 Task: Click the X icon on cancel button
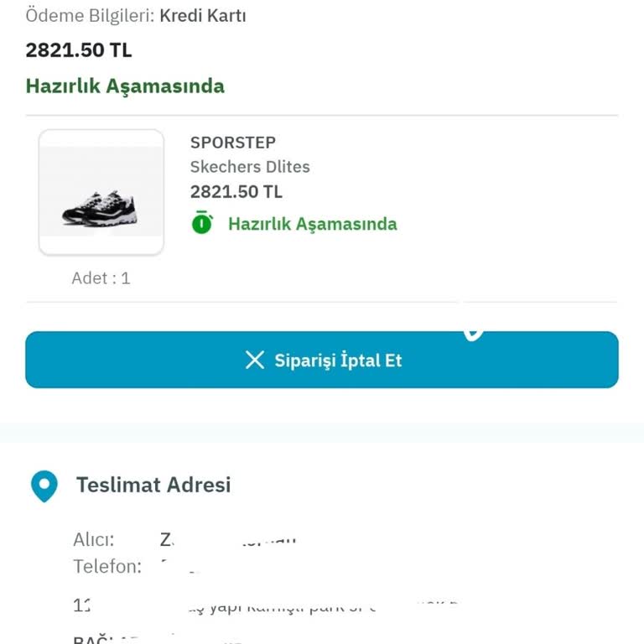pyautogui.click(x=254, y=361)
